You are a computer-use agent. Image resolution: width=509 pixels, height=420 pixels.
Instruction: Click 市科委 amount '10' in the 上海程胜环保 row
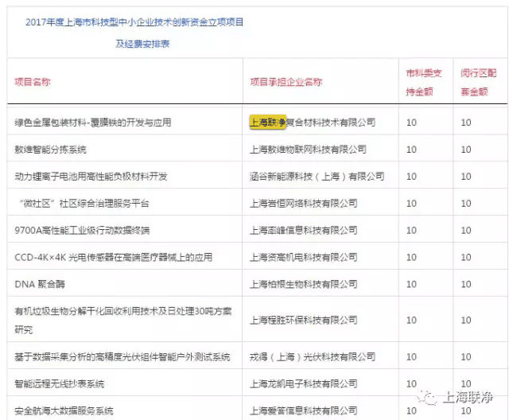coord(411,320)
